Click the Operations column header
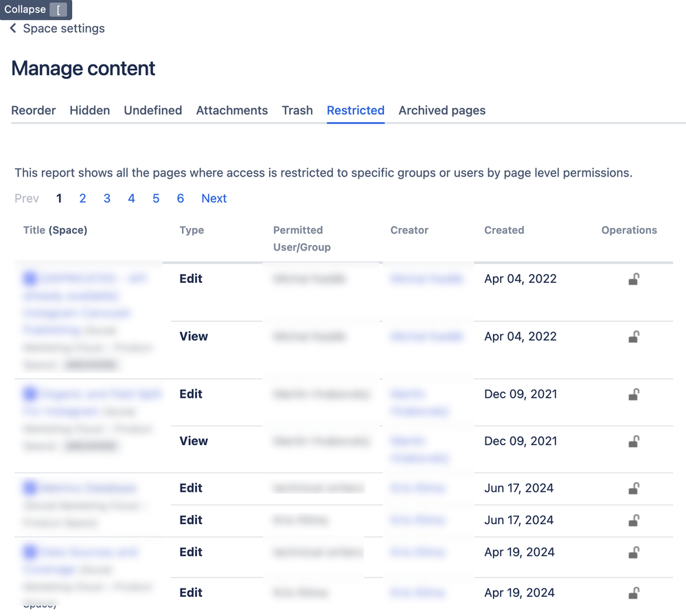686x616 pixels. pos(629,230)
